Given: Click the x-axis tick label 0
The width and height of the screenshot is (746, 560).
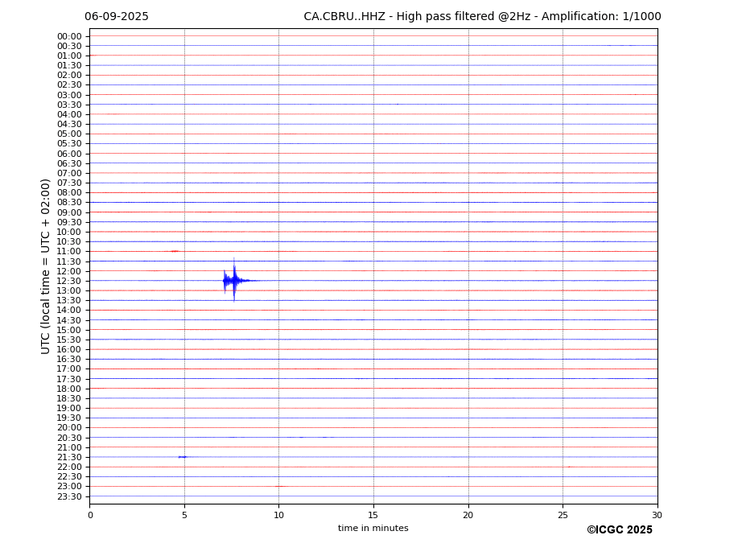Looking at the screenshot, I should [90, 515].
